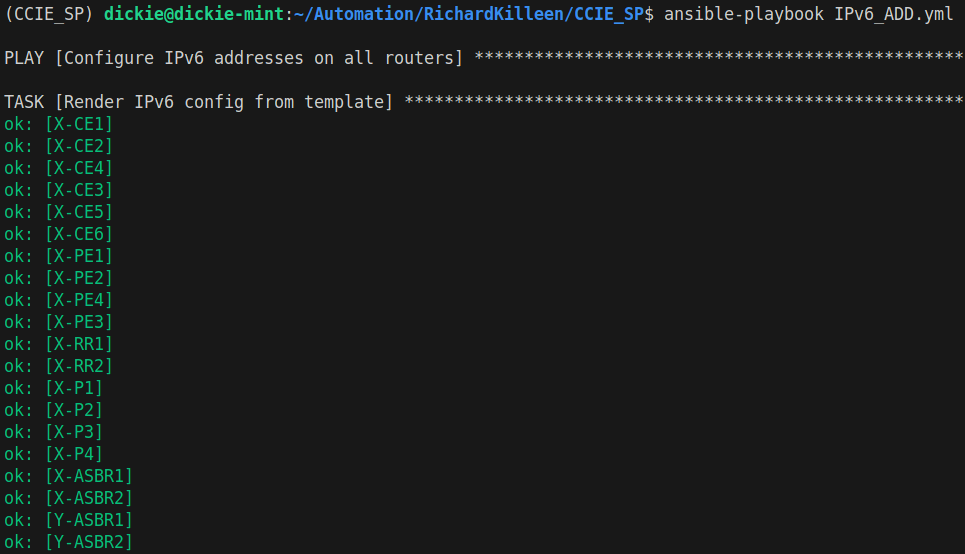965x554 pixels.
Task: Click the PLAY Configure IPv6 addresses line
Action: point(234,58)
